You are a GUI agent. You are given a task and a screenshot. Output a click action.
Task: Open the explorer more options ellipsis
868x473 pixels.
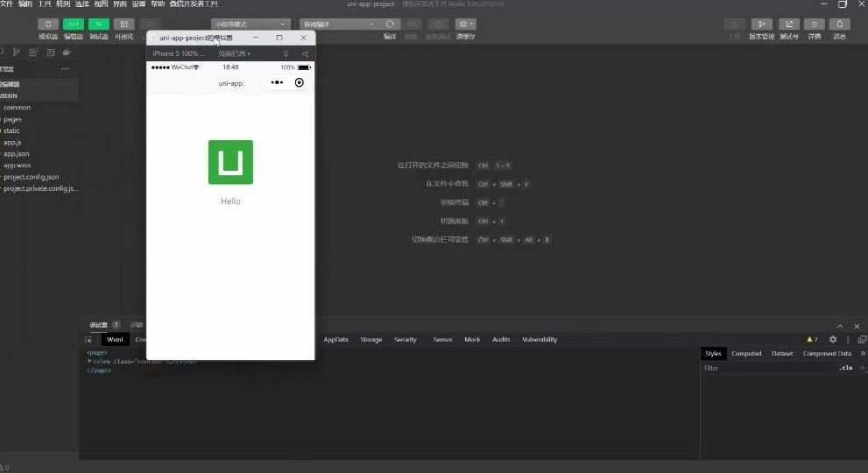(66, 68)
